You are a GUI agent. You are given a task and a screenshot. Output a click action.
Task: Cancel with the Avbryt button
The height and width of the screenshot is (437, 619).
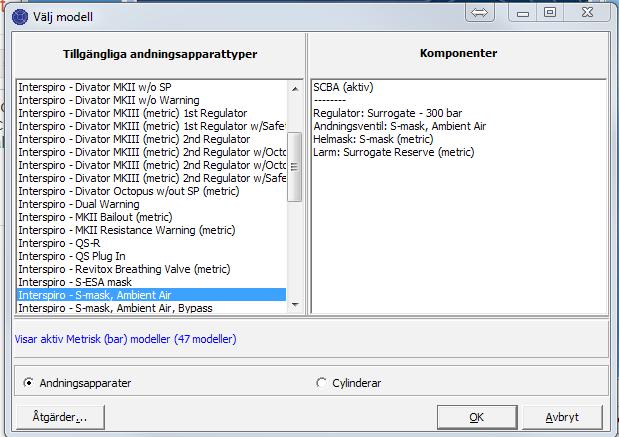point(562,417)
